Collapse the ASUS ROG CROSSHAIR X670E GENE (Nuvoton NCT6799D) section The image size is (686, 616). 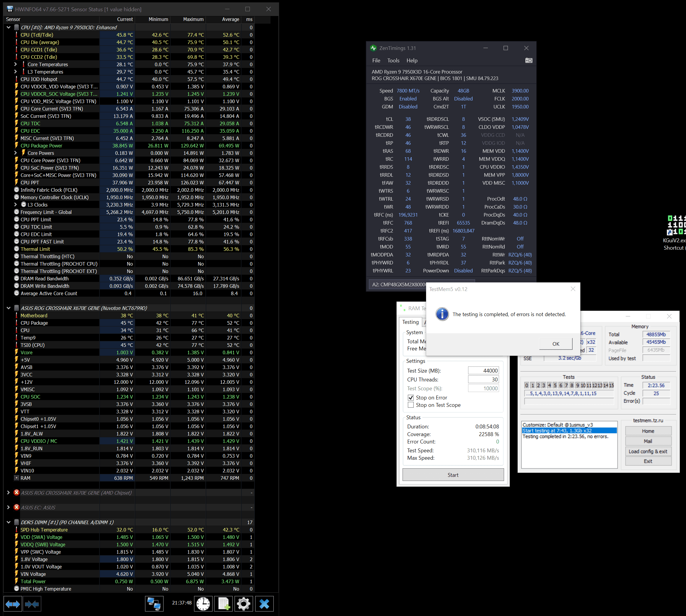pyautogui.click(x=9, y=308)
